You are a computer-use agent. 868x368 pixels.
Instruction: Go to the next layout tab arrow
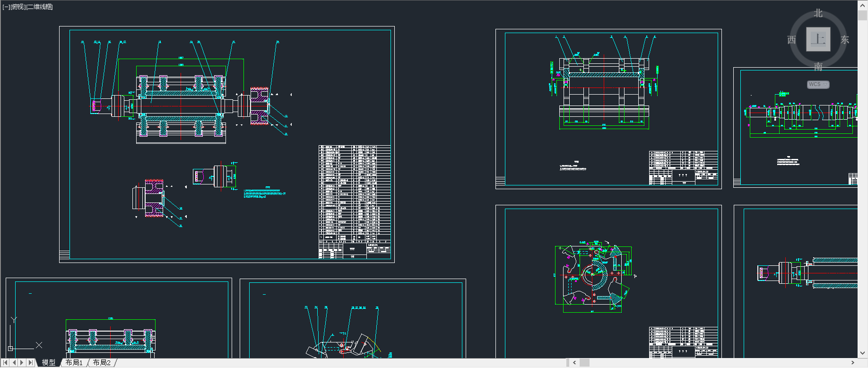[x=22, y=363]
